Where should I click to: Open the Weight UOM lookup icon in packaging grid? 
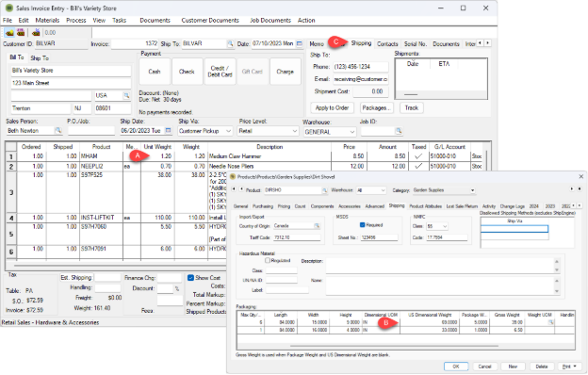tap(551, 322)
